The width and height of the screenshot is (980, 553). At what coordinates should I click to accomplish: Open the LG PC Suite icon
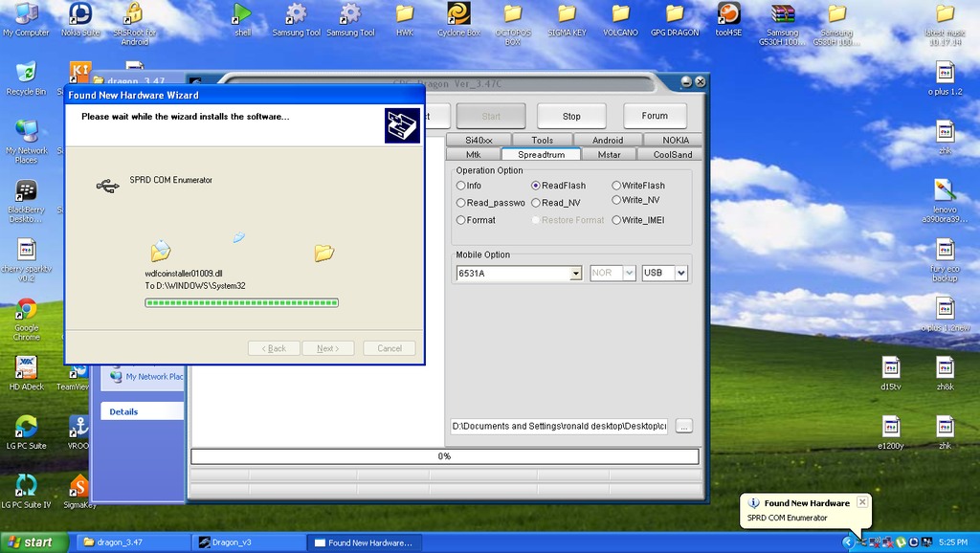(26, 427)
